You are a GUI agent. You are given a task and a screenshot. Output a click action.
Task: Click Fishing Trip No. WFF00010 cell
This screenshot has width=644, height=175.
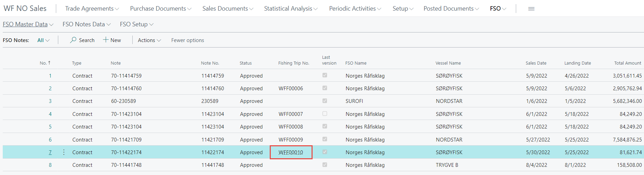tap(291, 152)
